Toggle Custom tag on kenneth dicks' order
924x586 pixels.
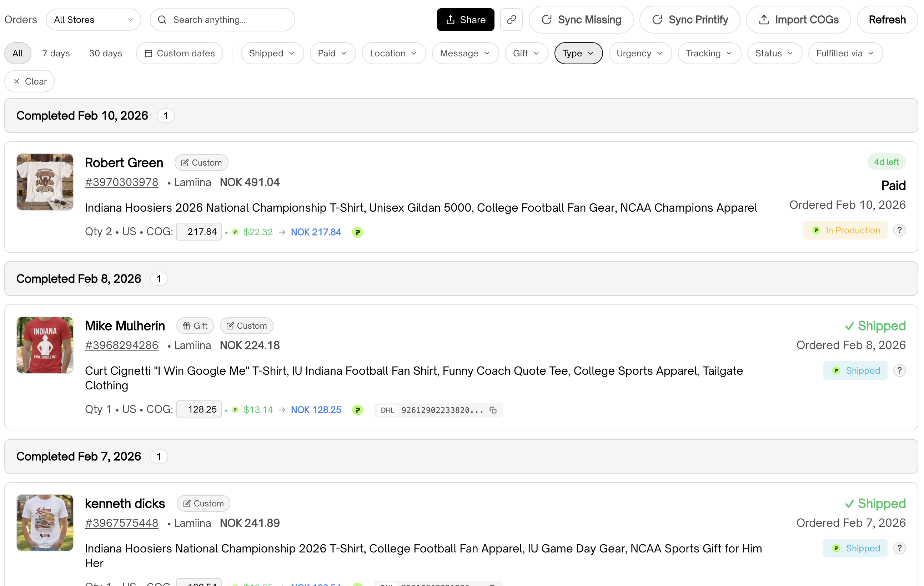click(x=203, y=503)
